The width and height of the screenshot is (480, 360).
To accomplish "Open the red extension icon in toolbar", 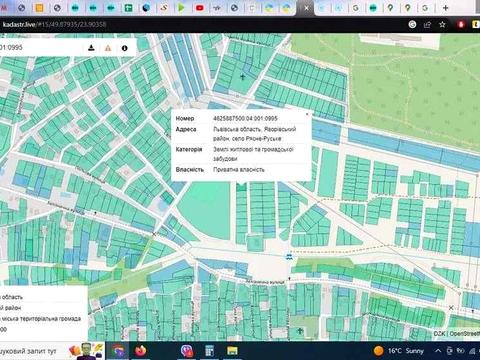I will (x=461, y=24).
